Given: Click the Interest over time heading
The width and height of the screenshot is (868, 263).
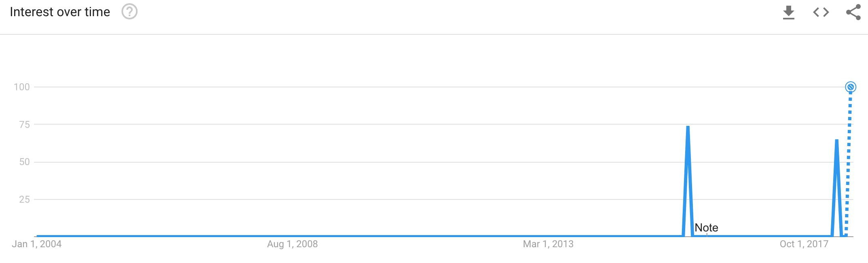Looking at the screenshot, I should click(x=60, y=12).
